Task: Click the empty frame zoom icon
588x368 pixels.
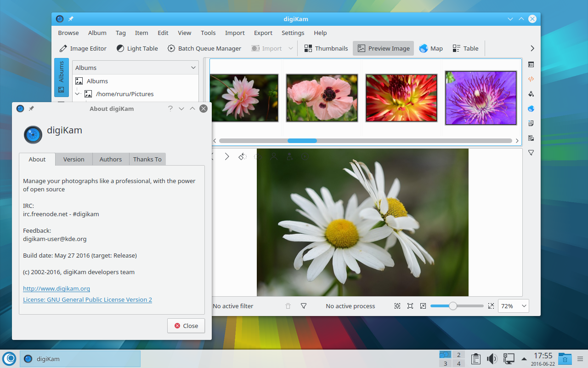Action: tap(410, 306)
